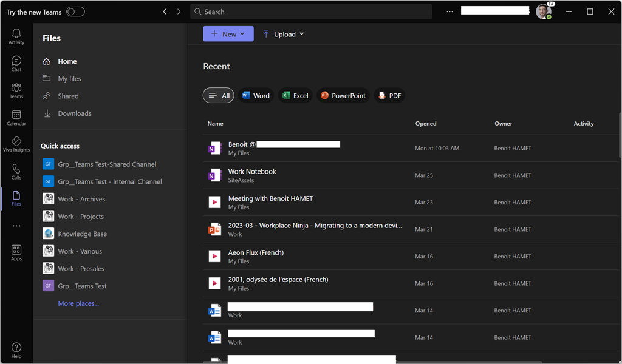Open Viva Insights from the sidebar
The image size is (622, 364).
[x=16, y=144]
